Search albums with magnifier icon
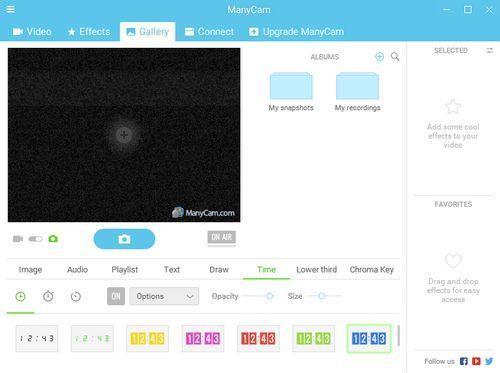This screenshot has height=373, width=500. [x=395, y=57]
